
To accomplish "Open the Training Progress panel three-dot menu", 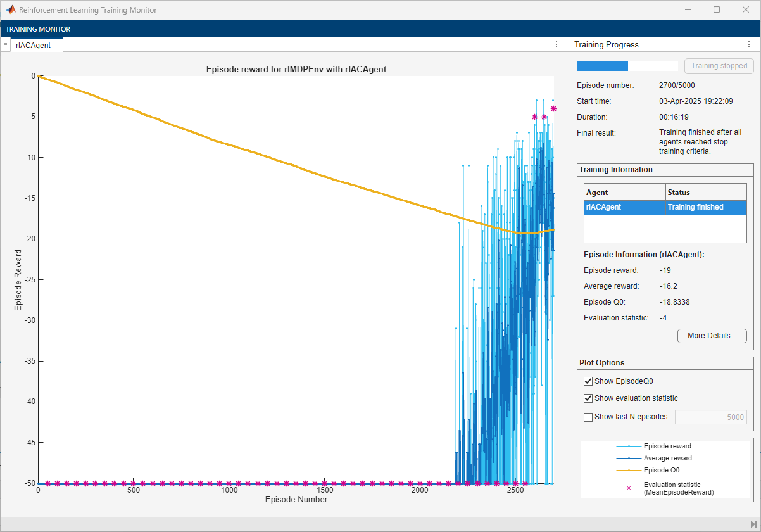I will (749, 44).
